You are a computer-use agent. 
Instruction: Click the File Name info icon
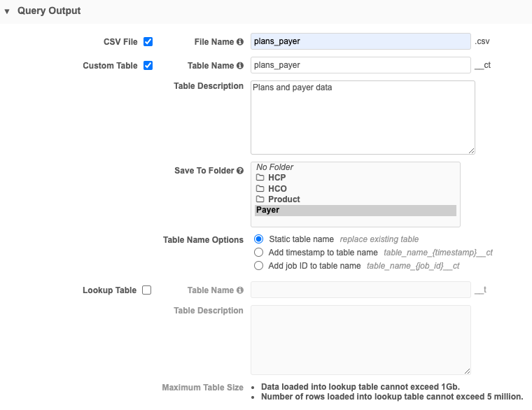point(240,42)
